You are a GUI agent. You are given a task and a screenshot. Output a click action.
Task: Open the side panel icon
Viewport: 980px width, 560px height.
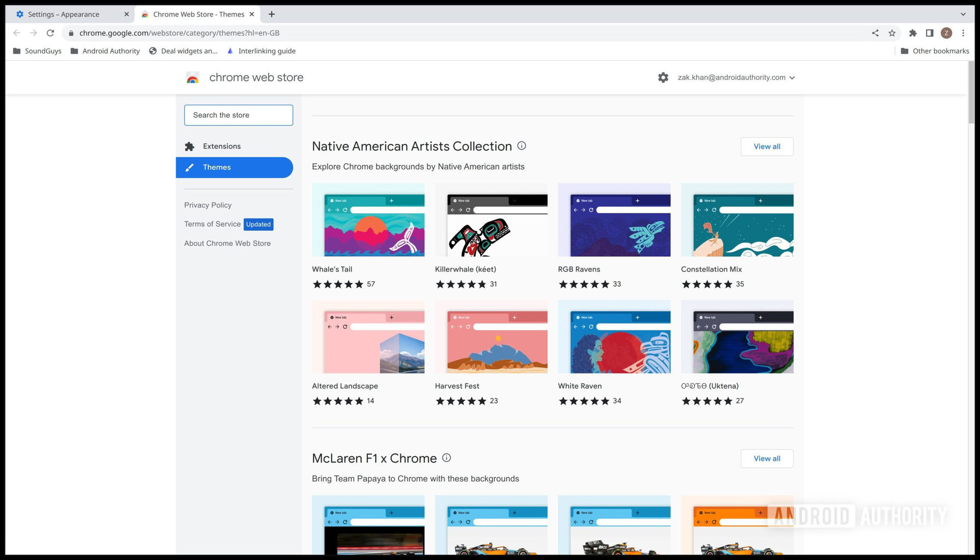coord(929,33)
